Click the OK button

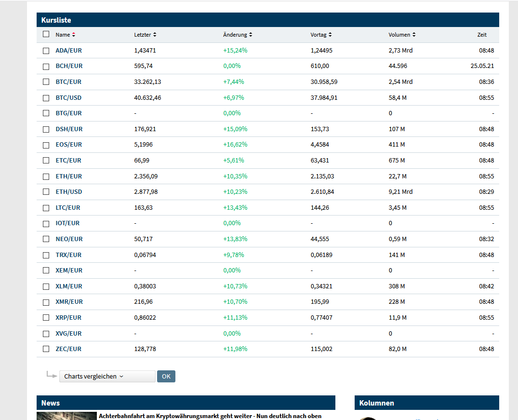point(166,376)
